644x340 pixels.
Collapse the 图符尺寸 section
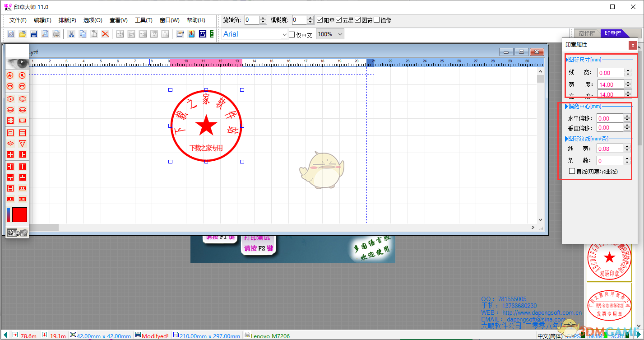pos(567,60)
